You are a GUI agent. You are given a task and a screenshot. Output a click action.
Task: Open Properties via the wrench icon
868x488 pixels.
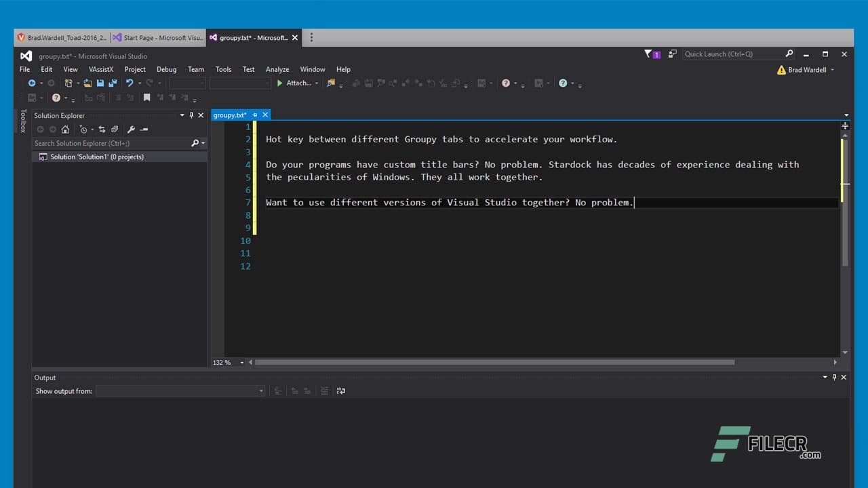click(132, 129)
